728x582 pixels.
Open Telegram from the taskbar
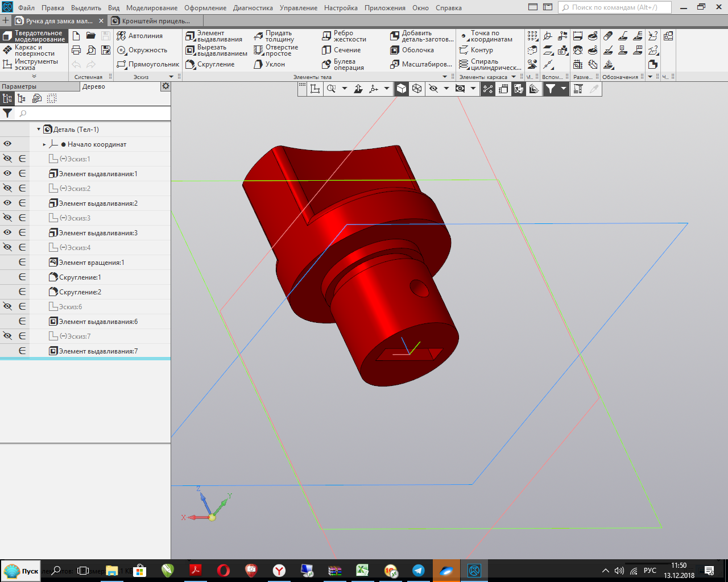pos(419,570)
